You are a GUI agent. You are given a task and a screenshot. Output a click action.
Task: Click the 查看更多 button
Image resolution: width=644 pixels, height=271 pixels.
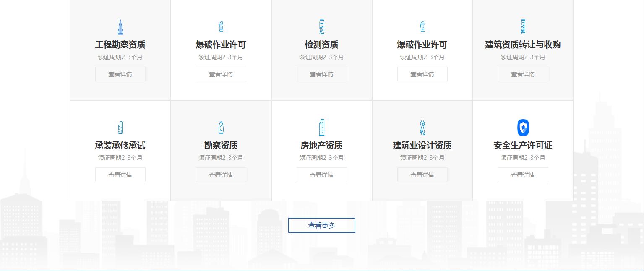click(322, 225)
